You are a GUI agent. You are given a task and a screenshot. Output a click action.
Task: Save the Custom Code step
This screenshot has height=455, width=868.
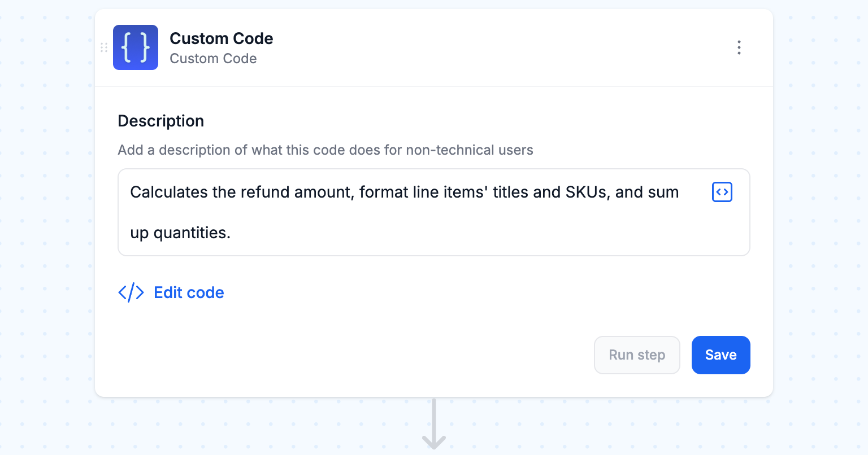(x=721, y=355)
